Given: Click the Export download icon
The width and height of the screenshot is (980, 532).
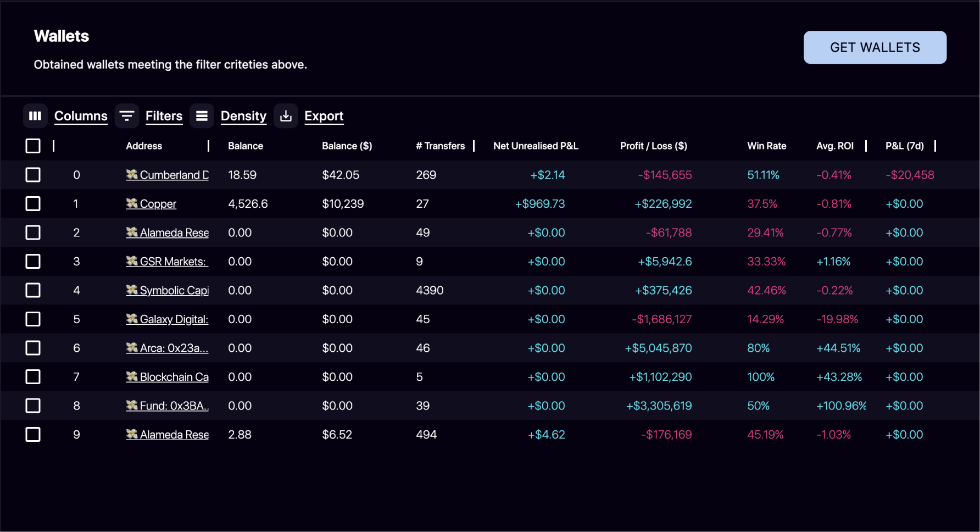Looking at the screenshot, I should (286, 116).
